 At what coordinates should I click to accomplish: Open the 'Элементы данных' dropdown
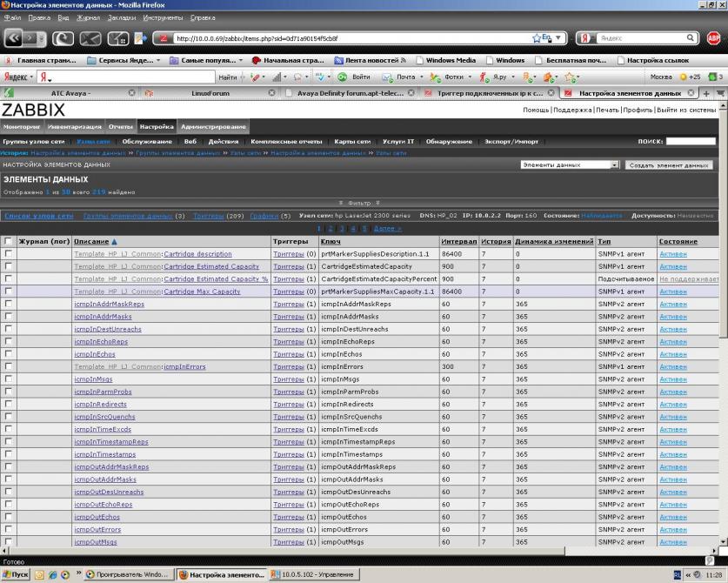568,164
